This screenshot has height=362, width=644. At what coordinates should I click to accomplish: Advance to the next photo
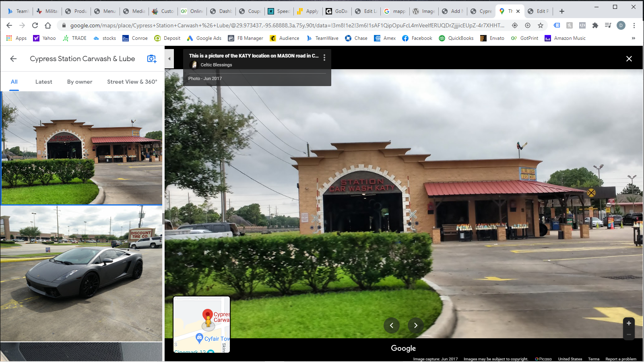(416, 325)
